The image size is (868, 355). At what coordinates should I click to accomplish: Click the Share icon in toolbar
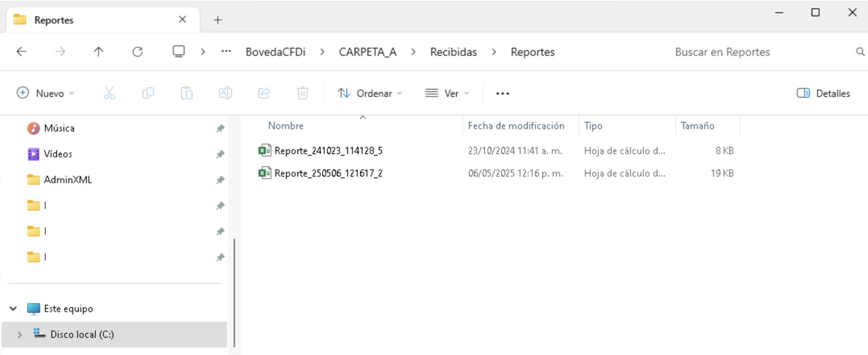(x=264, y=93)
